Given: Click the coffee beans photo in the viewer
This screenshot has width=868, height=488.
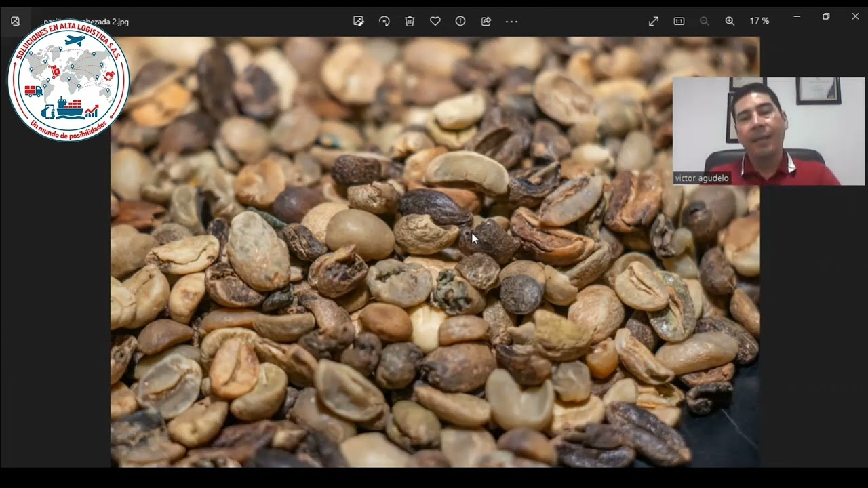Looking at the screenshot, I should tap(435, 251).
